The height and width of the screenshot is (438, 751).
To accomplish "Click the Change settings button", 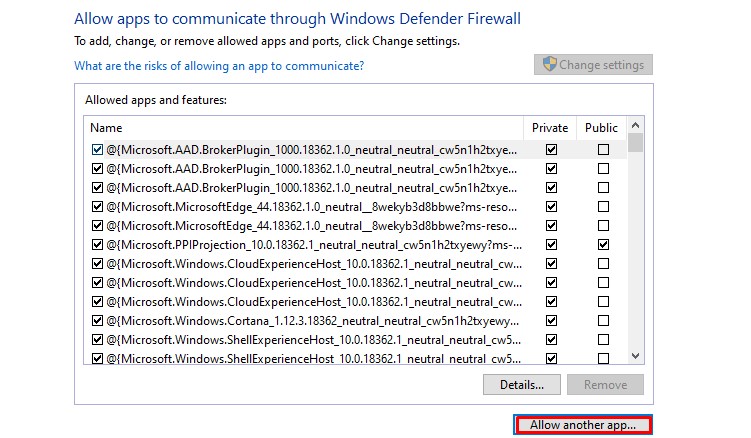I will tap(593, 65).
